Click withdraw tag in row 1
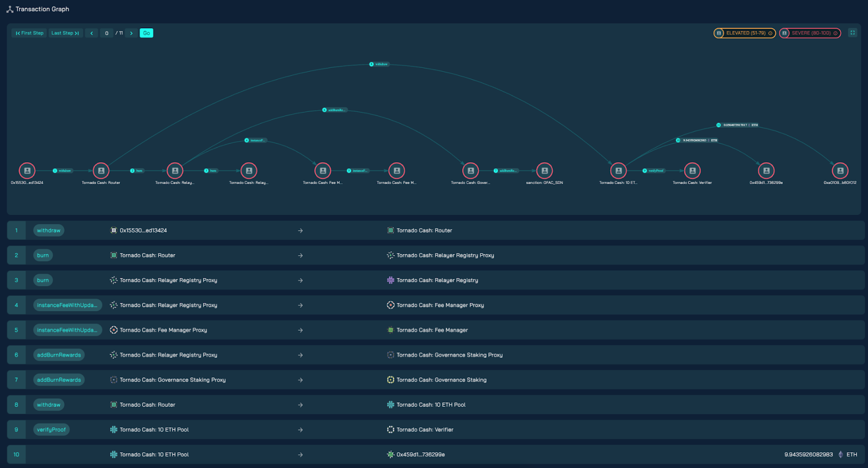868x468 pixels. tap(49, 231)
